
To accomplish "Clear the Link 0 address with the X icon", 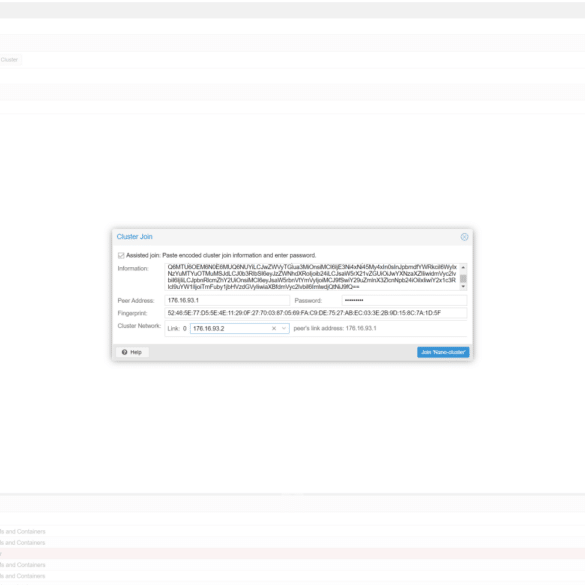I will [x=274, y=328].
